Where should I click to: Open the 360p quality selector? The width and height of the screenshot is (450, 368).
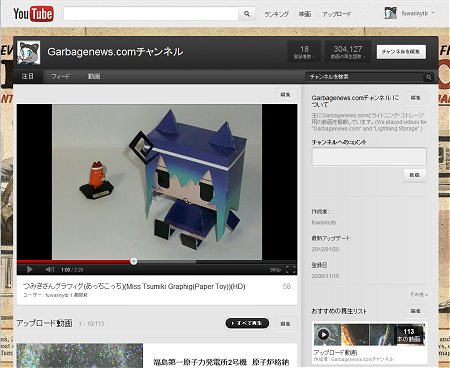tap(275, 270)
